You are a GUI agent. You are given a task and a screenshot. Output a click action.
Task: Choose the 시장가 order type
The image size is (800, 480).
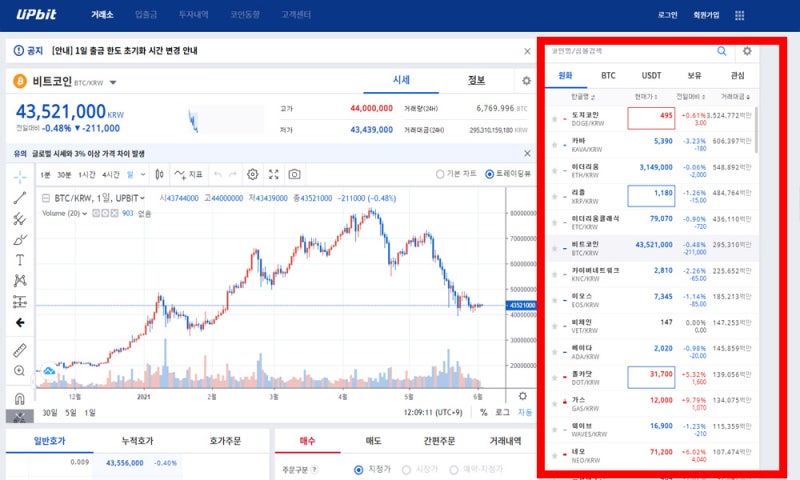[406, 470]
